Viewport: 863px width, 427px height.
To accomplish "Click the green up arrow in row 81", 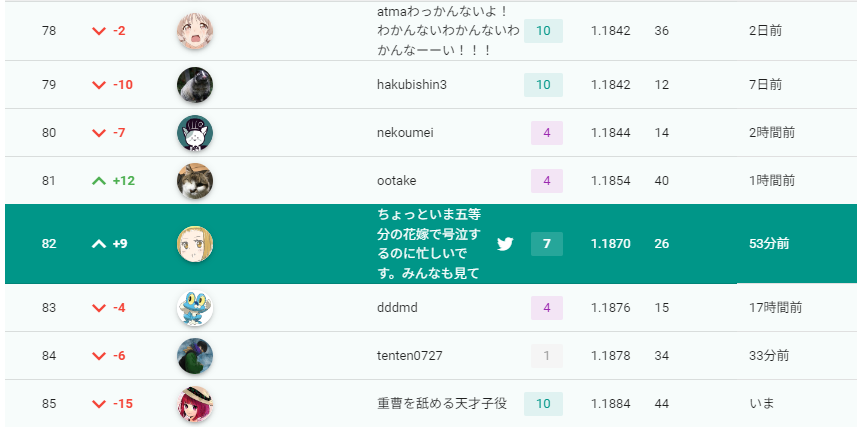I will tap(99, 180).
